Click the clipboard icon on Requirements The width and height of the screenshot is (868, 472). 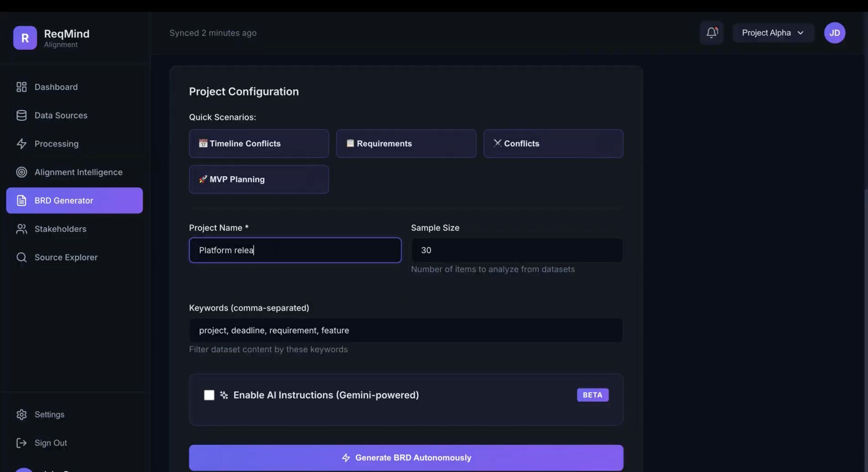point(350,143)
